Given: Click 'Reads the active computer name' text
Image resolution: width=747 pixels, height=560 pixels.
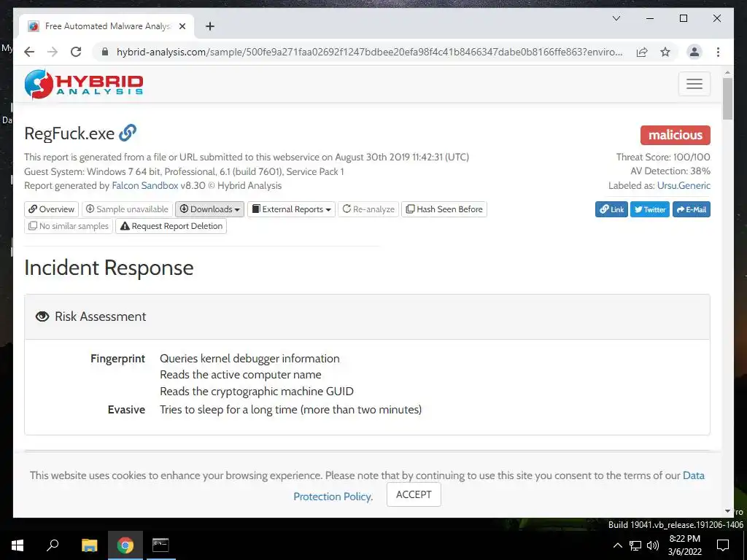Looking at the screenshot, I should pyautogui.click(x=241, y=375).
